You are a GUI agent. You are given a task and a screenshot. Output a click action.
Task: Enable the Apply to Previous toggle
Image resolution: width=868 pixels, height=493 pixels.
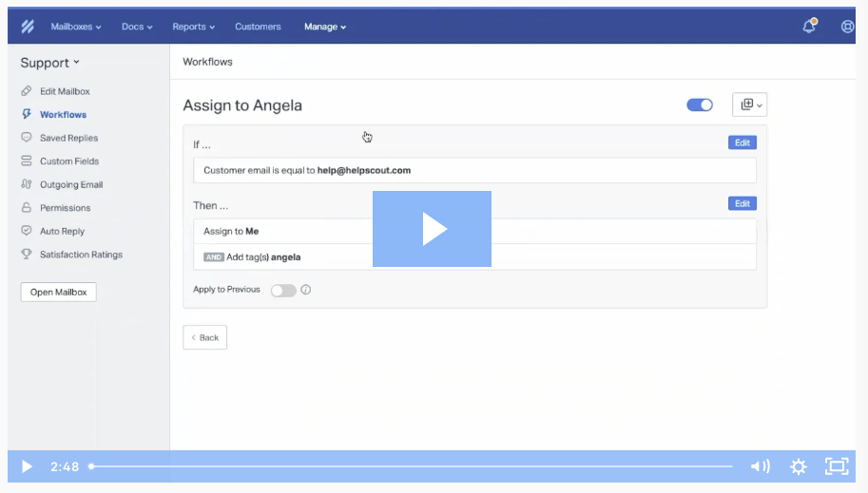click(283, 291)
